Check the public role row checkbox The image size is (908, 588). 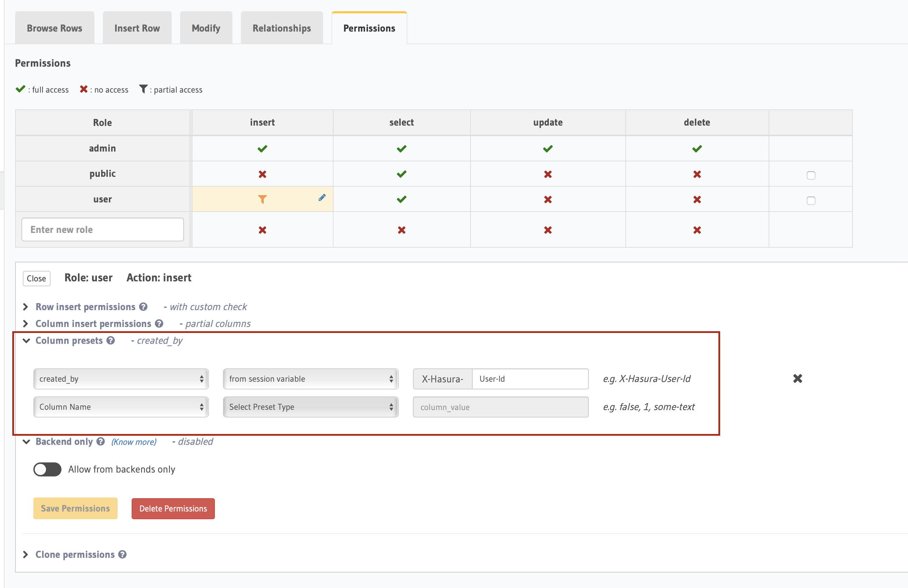pos(811,175)
